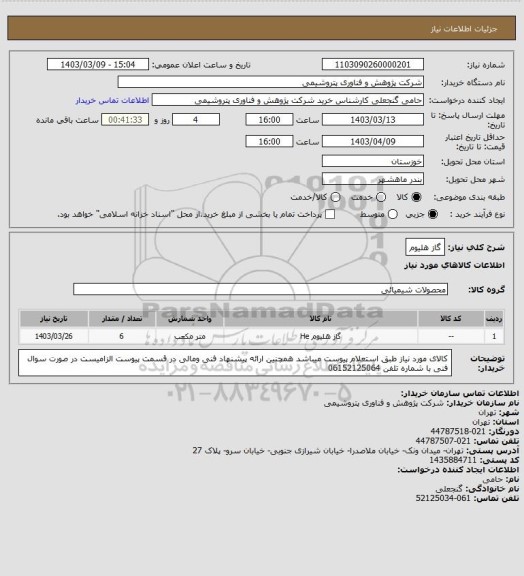Click the ردیف column header
This screenshot has height=576, width=524.
point(494,318)
